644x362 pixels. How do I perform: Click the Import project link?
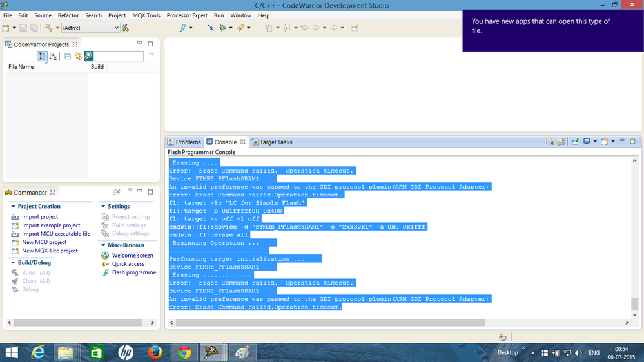coord(40,217)
